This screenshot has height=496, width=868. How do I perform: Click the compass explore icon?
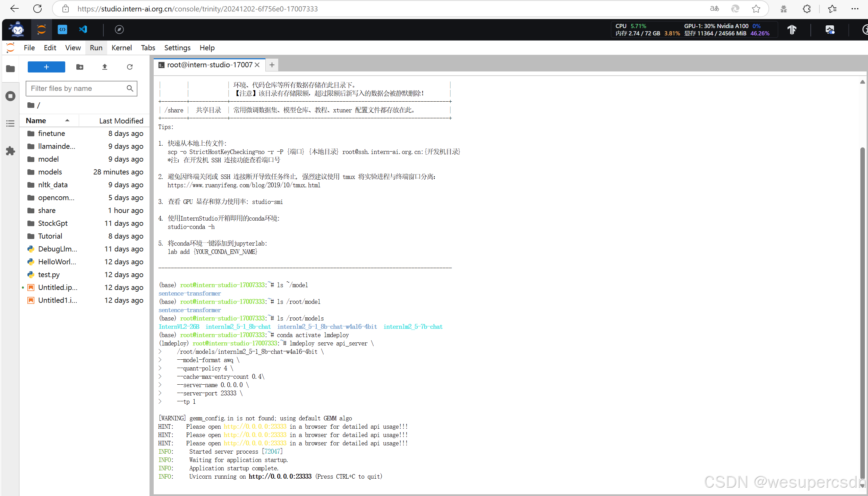(x=119, y=29)
